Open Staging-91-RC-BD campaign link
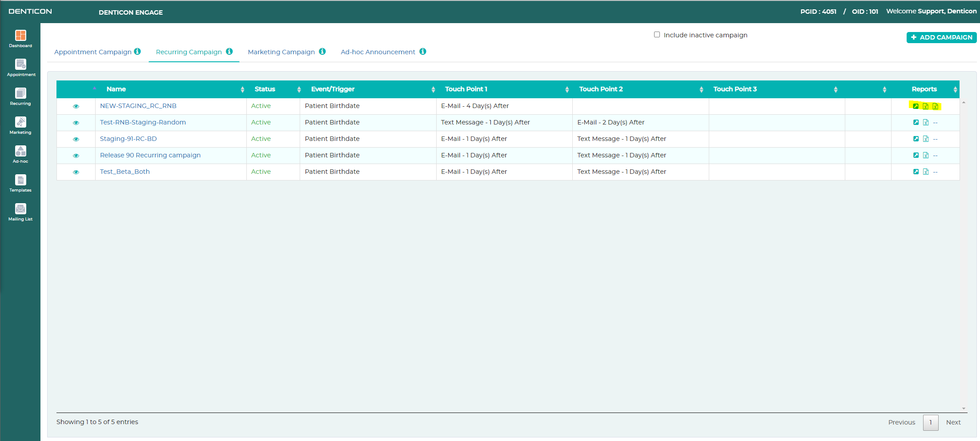The height and width of the screenshot is (441, 980). tap(129, 139)
